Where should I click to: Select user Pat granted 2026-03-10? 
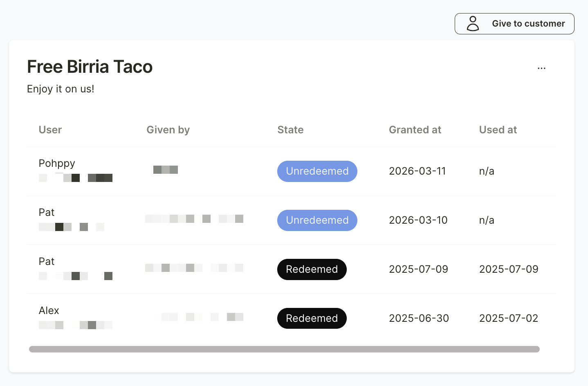(47, 212)
